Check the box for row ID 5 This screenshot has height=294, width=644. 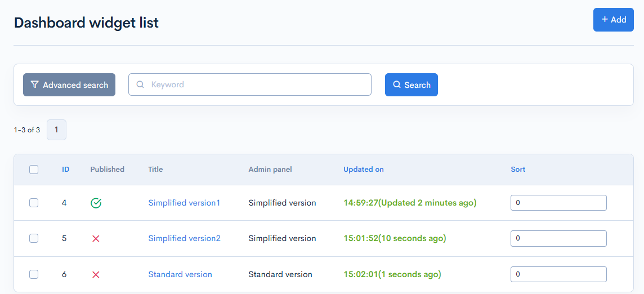[34, 238]
